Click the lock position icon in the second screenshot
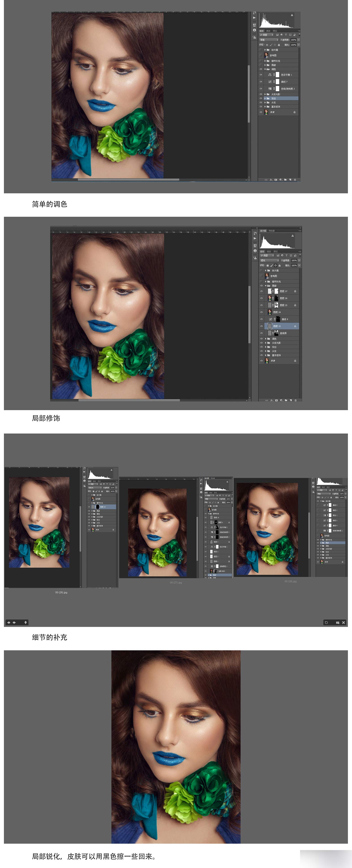Screen dimensions: 352x868 tap(276, 266)
